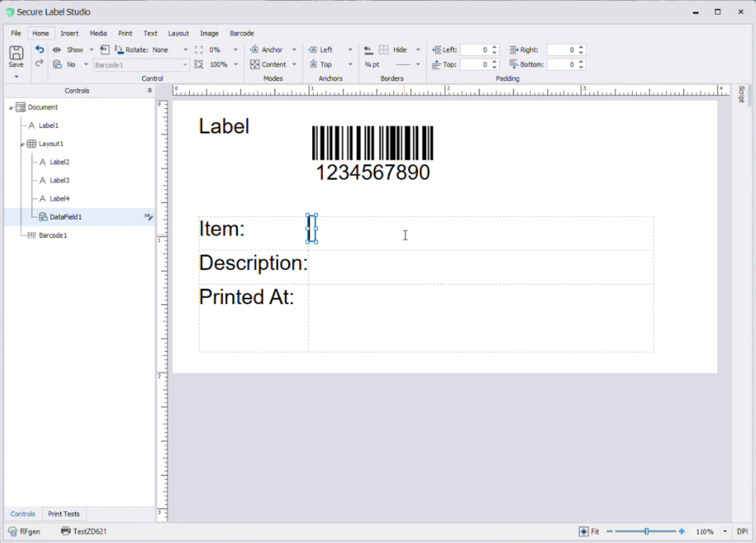The height and width of the screenshot is (543, 756).
Task: Increase Top padding with up stepper
Action: (495, 62)
